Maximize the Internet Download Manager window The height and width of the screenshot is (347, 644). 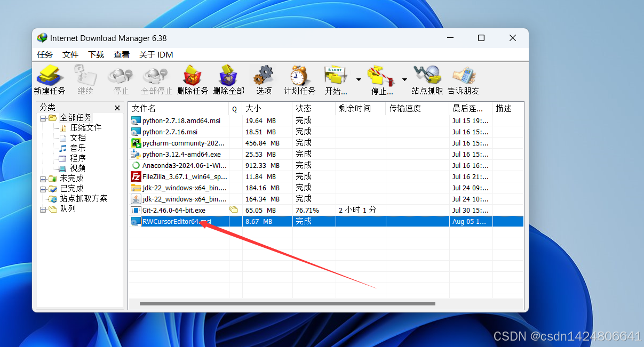(481, 38)
